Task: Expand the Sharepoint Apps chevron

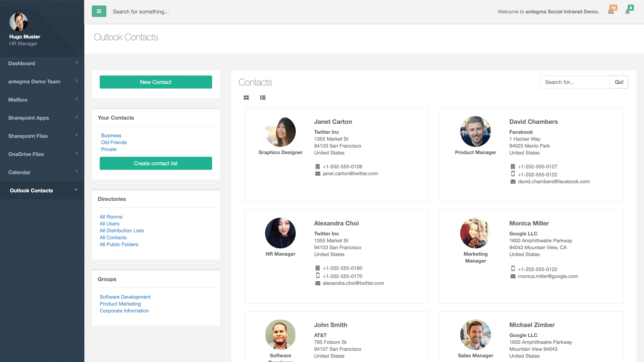Action: pos(76,117)
